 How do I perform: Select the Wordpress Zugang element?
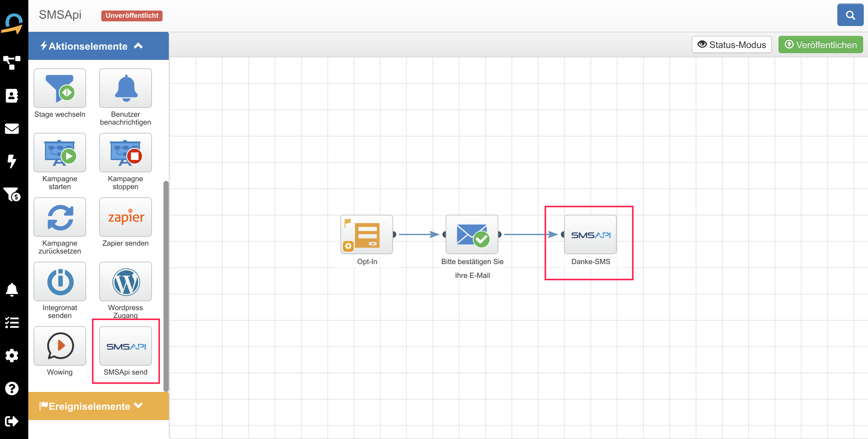[x=125, y=282]
